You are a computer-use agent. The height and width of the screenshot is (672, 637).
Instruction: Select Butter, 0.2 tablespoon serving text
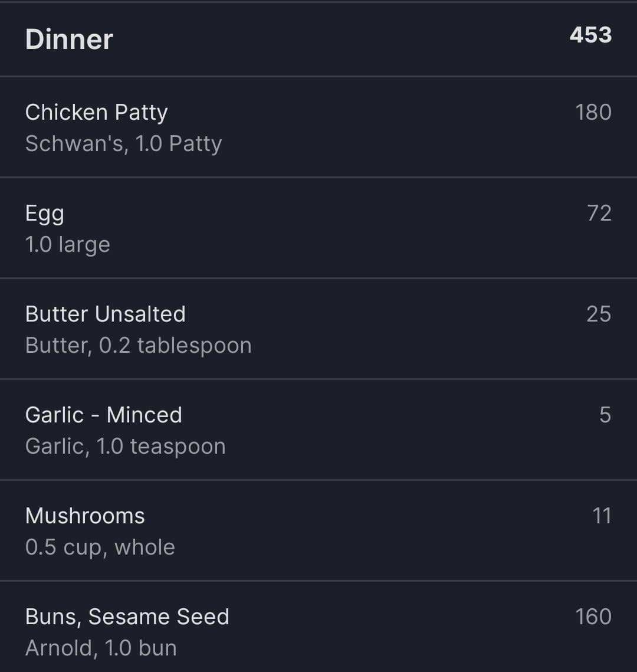[139, 346]
